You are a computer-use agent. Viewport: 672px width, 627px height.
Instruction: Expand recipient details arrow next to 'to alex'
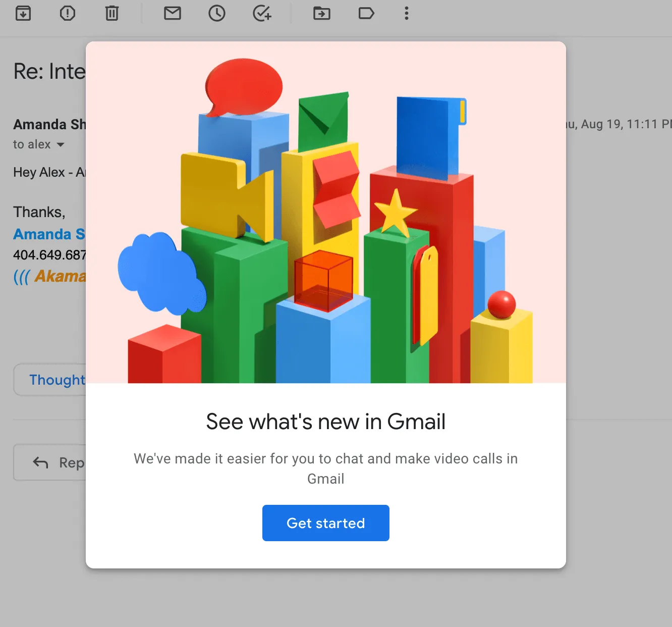tap(61, 145)
